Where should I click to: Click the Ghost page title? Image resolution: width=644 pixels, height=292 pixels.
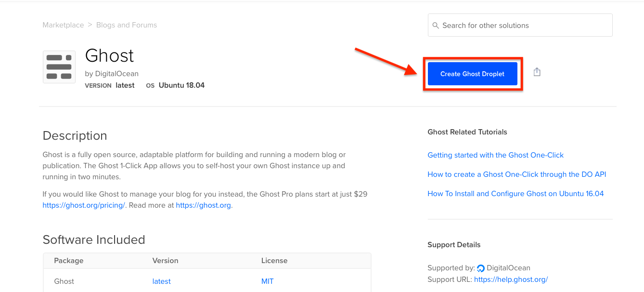point(109,56)
